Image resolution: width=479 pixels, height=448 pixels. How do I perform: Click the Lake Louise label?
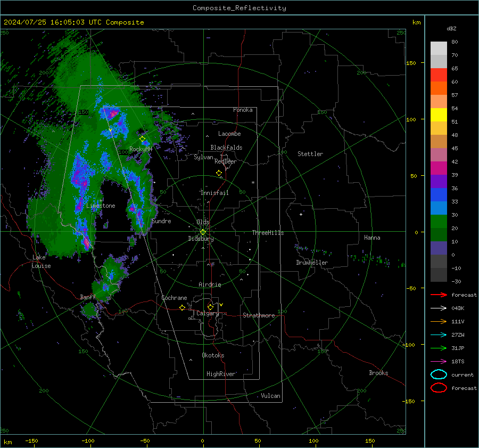(42, 262)
